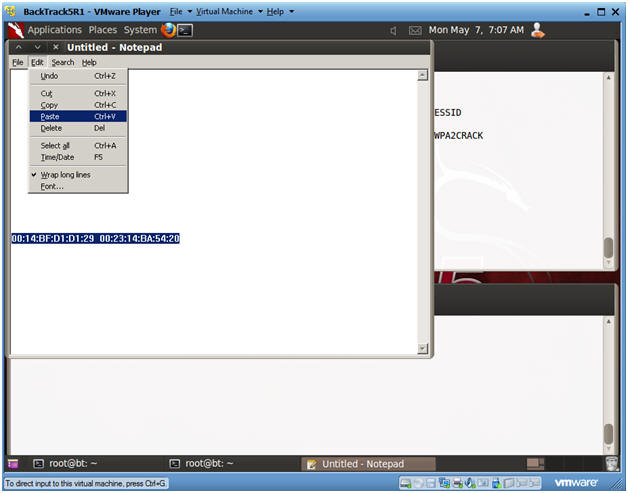628x493 pixels.
Task: Choose Paste from Edit menu
Action: [x=78, y=117]
